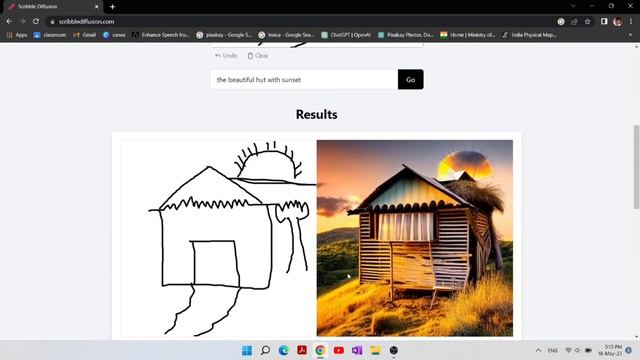Image resolution: width=640 pixels, height=360 pixels.
Task: Show more bookmarks overflow arrow
Action: point(630,35)
